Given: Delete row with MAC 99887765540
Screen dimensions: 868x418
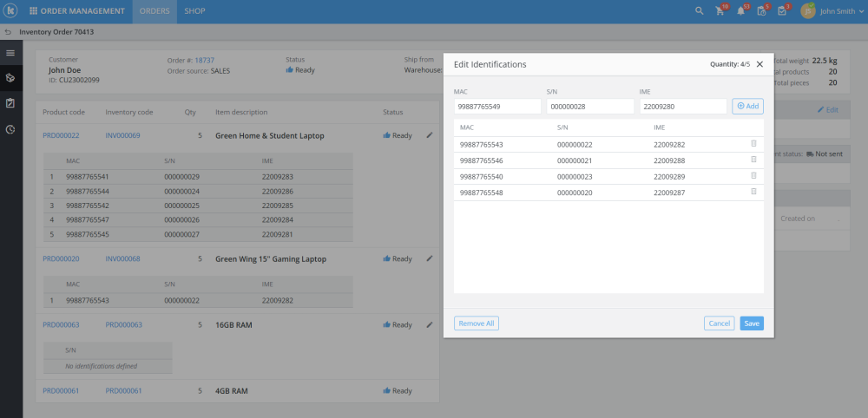Looking at the screenshot, I should coord(753,176).
